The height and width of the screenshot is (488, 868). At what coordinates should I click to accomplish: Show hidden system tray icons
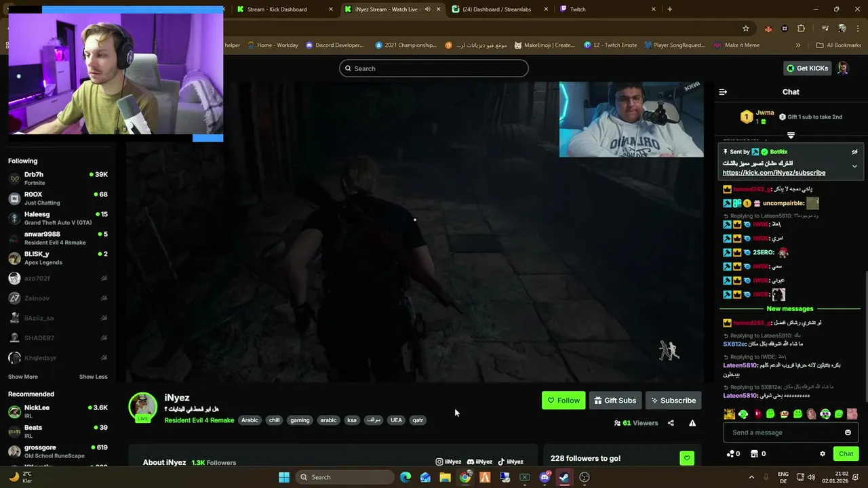click(x=751, y=477)
